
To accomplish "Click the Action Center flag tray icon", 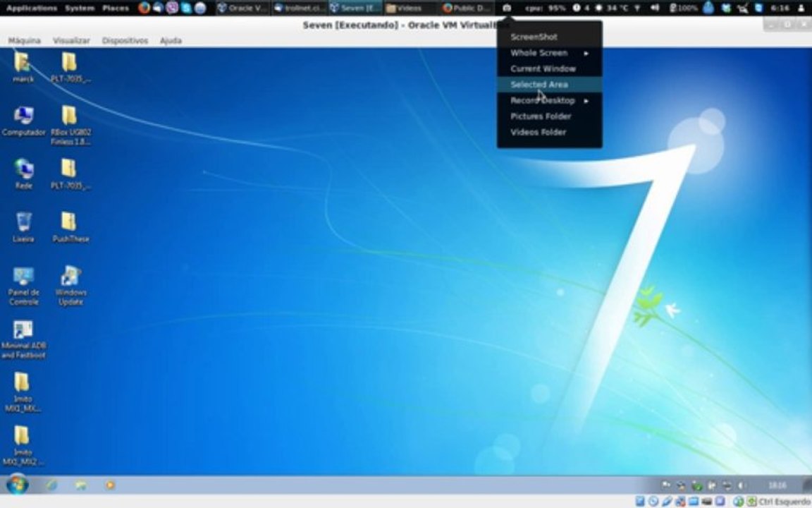I will click(666, 485).
